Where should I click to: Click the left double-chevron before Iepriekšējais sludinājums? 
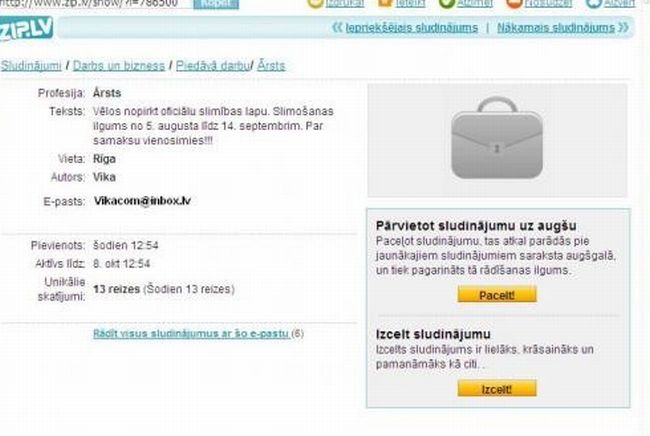click(337, 27)
